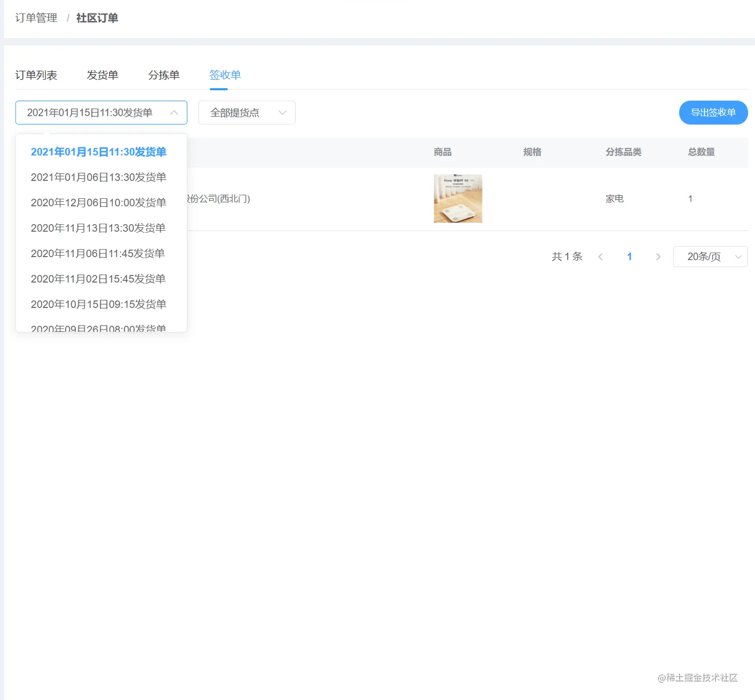Choose option 2020年11月02日15:45发货单
Screen dimensions: 755x700
tap(101, 279)
